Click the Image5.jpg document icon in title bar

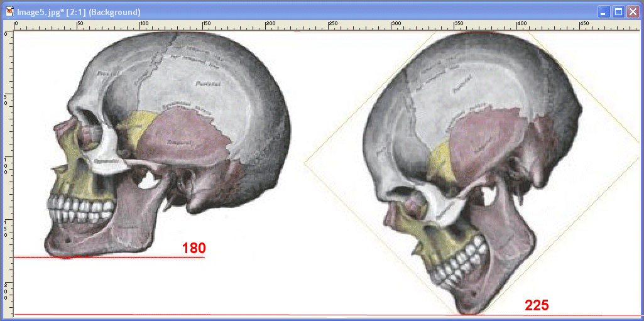10,11
